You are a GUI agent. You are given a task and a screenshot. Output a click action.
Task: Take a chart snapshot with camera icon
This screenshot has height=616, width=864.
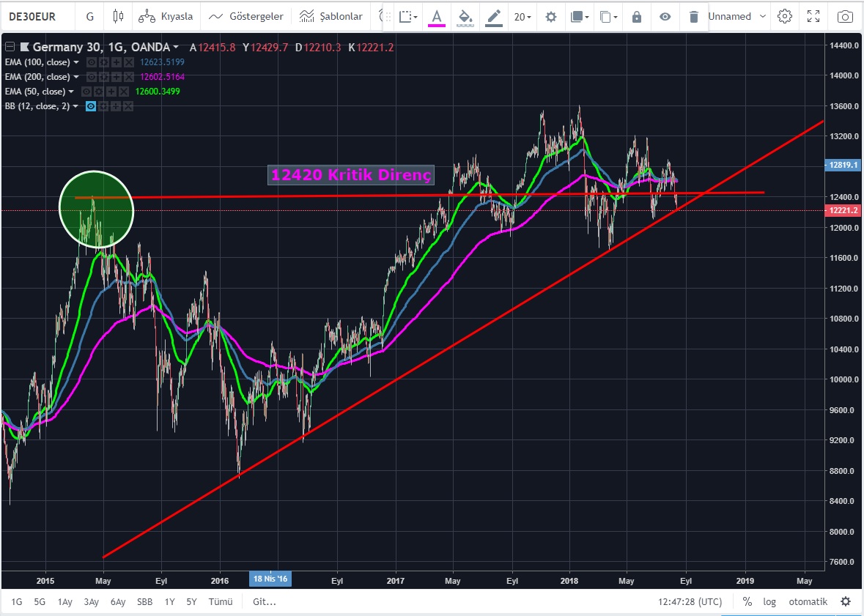point(845,16)
